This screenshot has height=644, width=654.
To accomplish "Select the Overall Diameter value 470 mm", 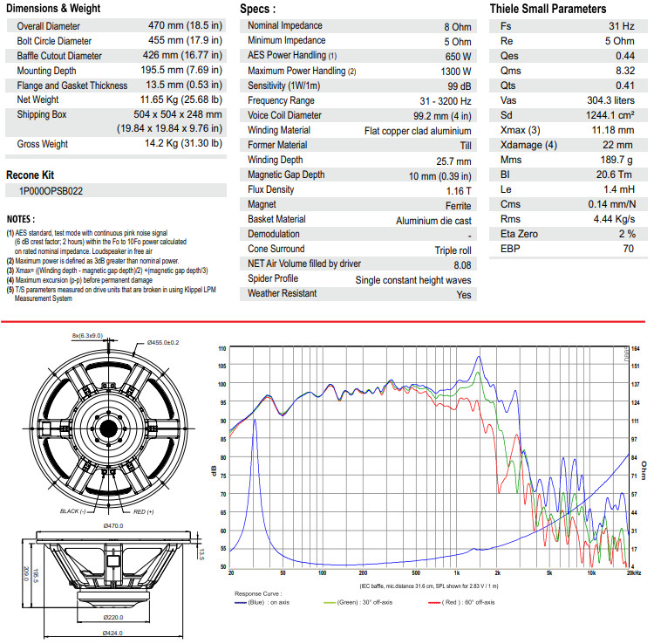I will pos(185,25).
